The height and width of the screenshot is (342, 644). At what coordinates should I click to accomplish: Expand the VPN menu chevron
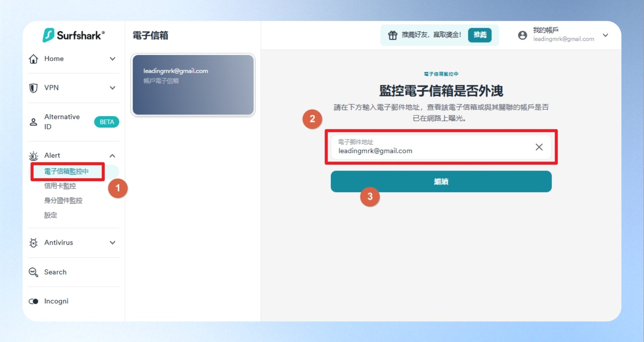point(113,88)
